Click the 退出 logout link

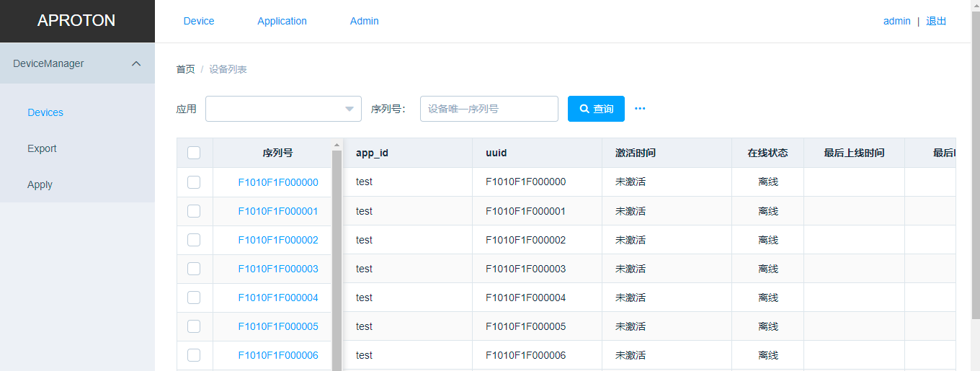[x=936, y=21]
